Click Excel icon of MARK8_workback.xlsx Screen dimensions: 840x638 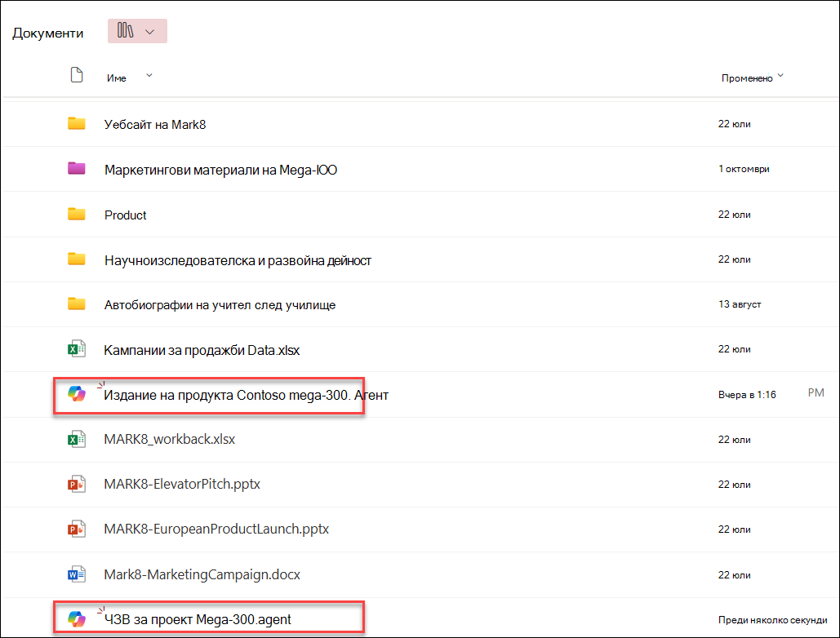pyautogui.click(x=77, y=440)
